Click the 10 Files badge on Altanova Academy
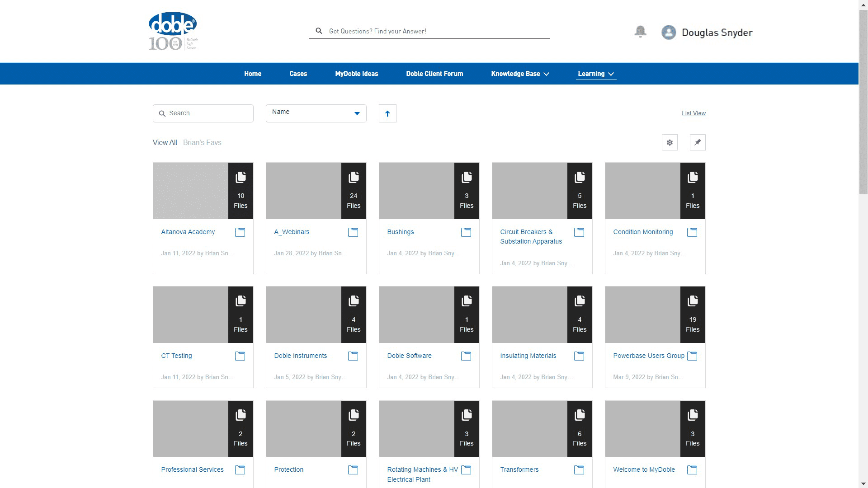The image size is (868, 488). (x=241, y=191)
